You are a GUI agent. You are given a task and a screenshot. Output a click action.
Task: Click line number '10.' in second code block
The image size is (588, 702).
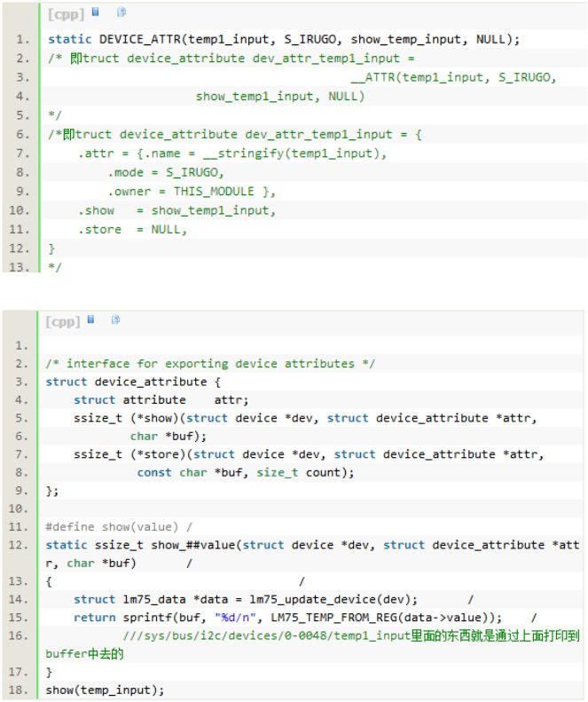pos(19,509)
